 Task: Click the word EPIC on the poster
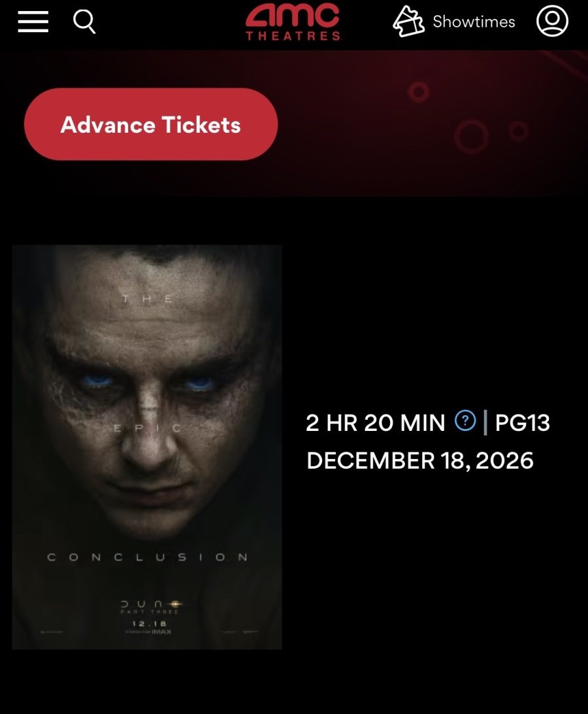pos(147,428)
